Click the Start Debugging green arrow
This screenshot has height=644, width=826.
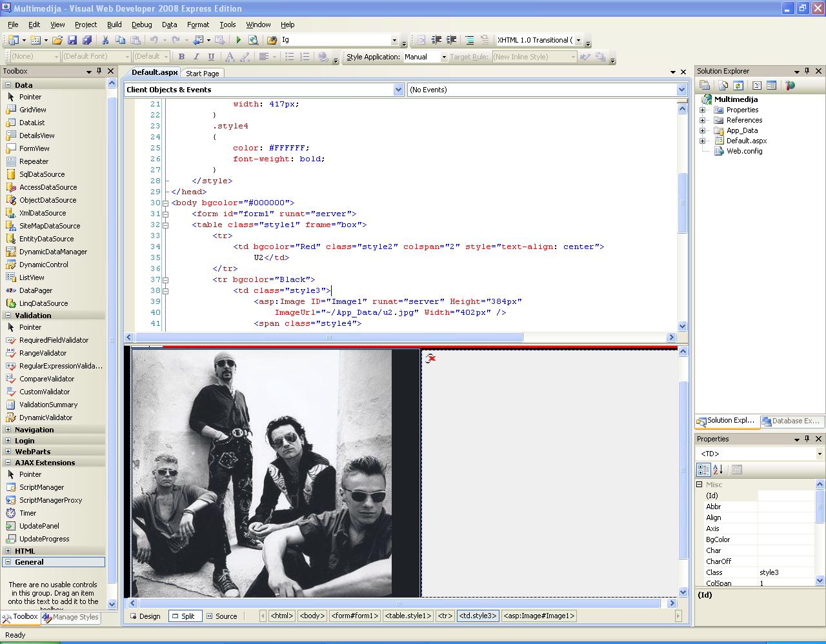(x=238, y=40)
